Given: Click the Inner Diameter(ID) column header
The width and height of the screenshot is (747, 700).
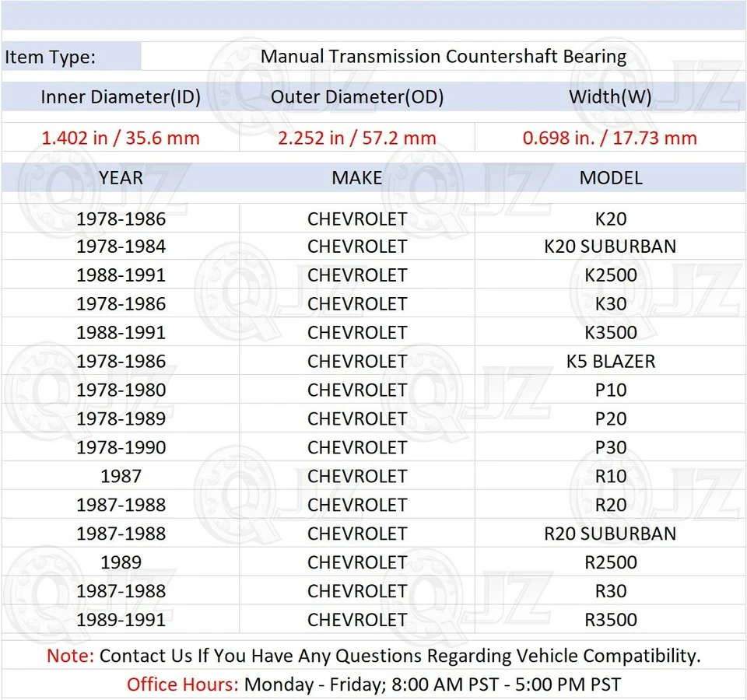Looking at the screenshot, I should tap(121, 97).
